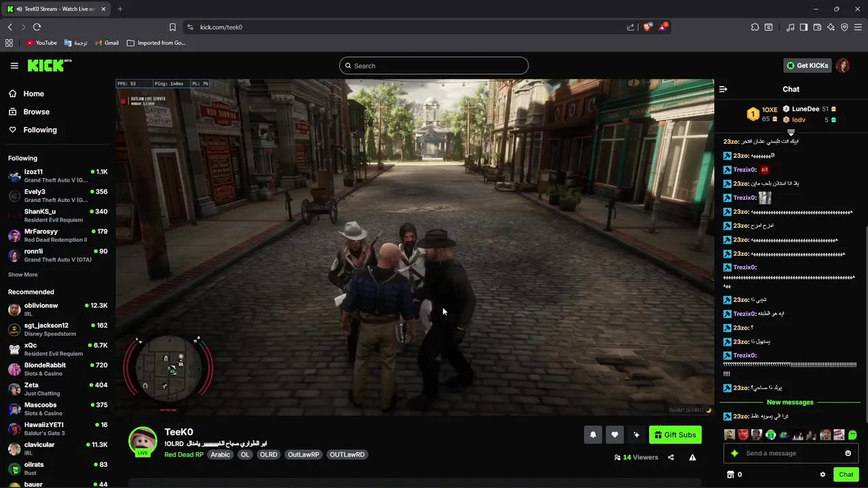This screenshot has width=868, height=488.
Task: Click the sparkle button beside Gift Subs
Action: 636,435
